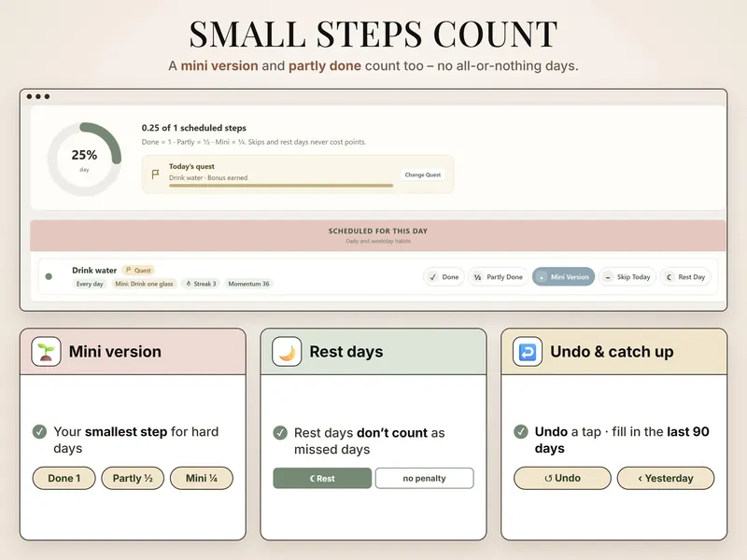The width and height of the screenshot is (747, 560).
Task: Click the Streak 3 chip
Action: tap(201, 284)
